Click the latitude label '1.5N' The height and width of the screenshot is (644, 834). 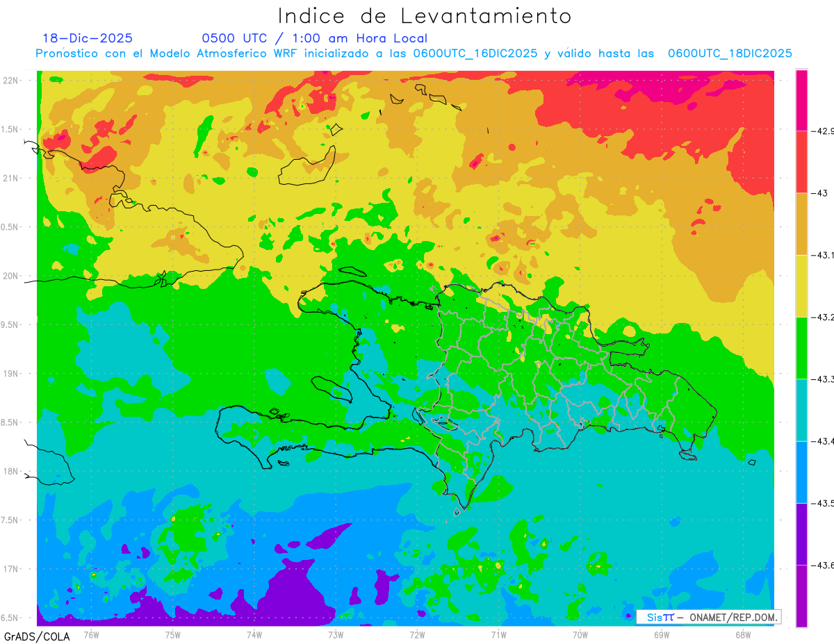[x=10, y=129]
